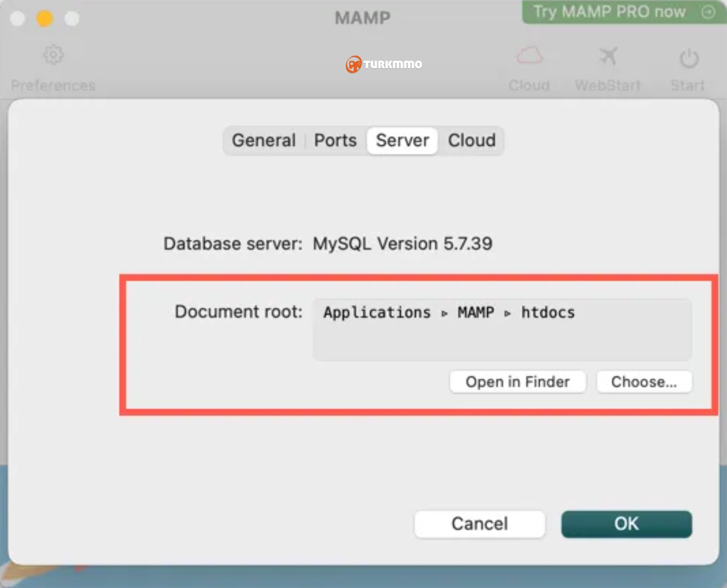Select the Server tab
This screenshot has height=588, width=727.
tap(402, 140)
